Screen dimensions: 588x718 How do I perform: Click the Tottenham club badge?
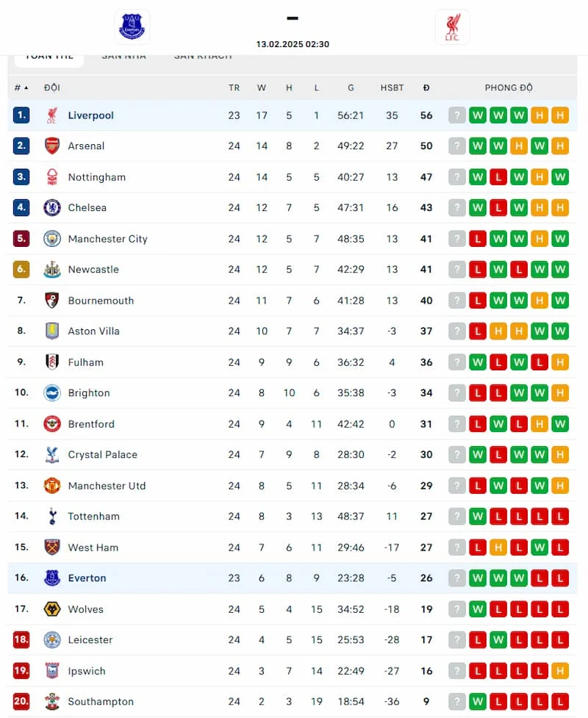pos(52,516)
